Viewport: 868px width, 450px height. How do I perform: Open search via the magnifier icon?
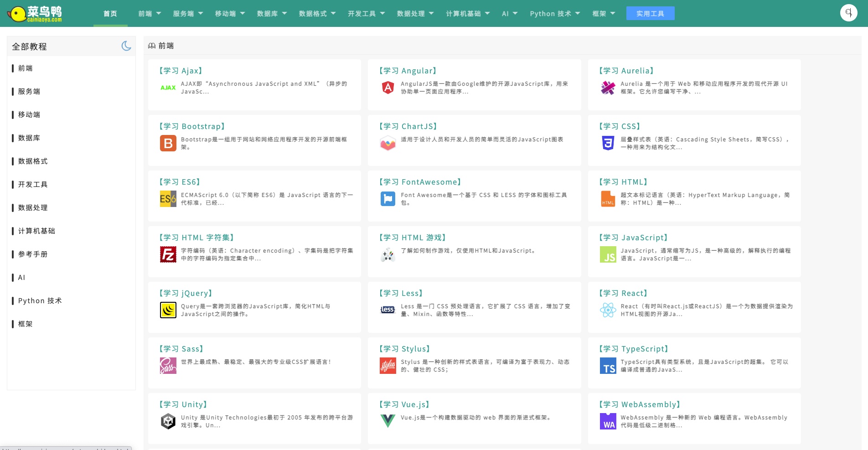point(848,13)
